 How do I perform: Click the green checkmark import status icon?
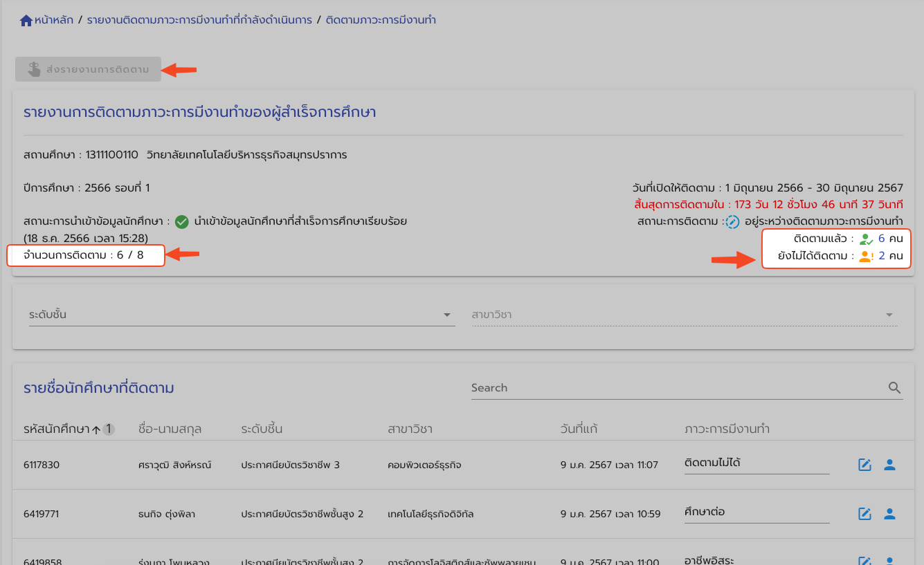coord(181,222)
